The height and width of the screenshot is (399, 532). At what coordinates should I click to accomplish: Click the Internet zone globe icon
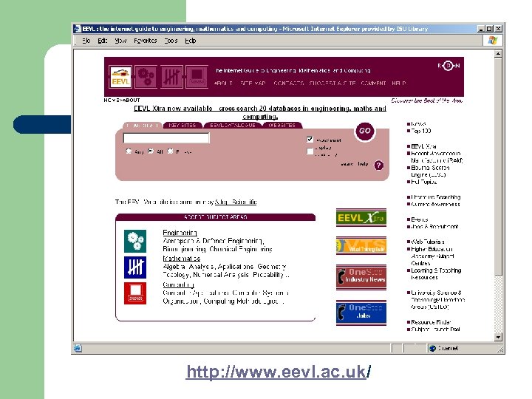tap(432, 348)
